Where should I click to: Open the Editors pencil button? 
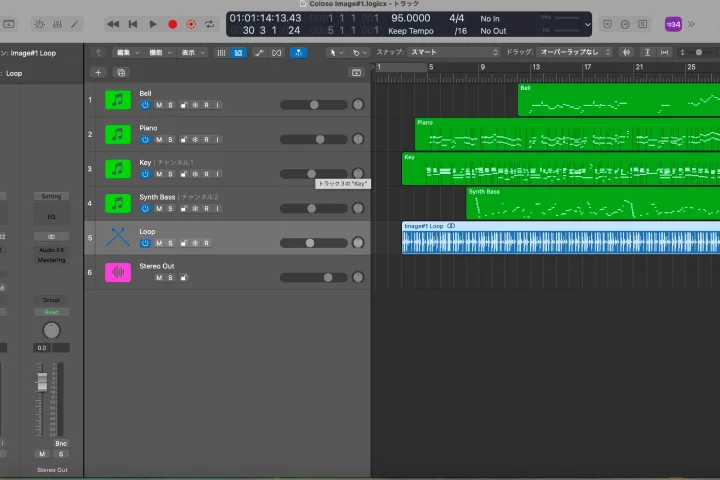(74, 24)
